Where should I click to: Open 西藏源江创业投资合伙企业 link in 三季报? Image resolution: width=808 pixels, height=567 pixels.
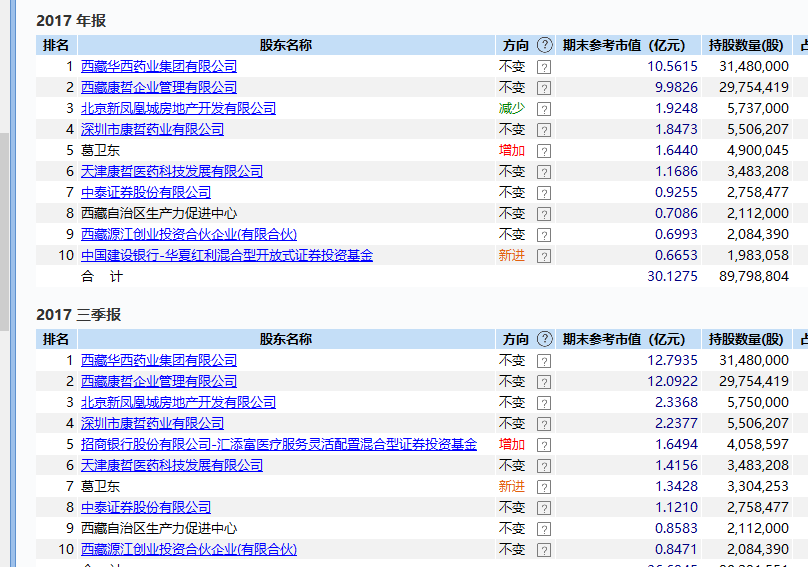click(189, 549)
